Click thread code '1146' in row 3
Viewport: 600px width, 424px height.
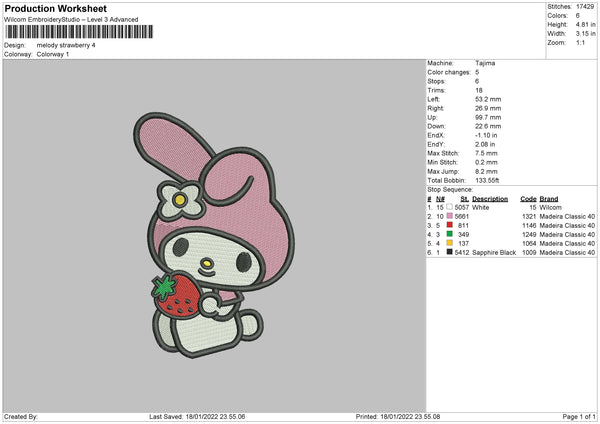pos(529,225)
